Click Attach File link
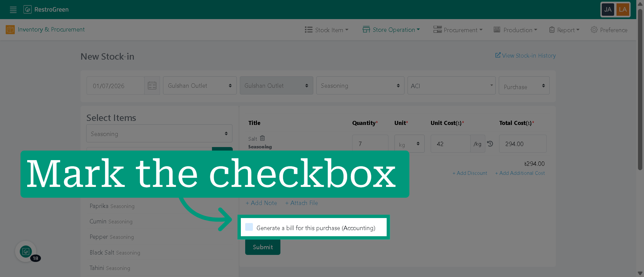 pyautogui.click(x=302, y=203)
